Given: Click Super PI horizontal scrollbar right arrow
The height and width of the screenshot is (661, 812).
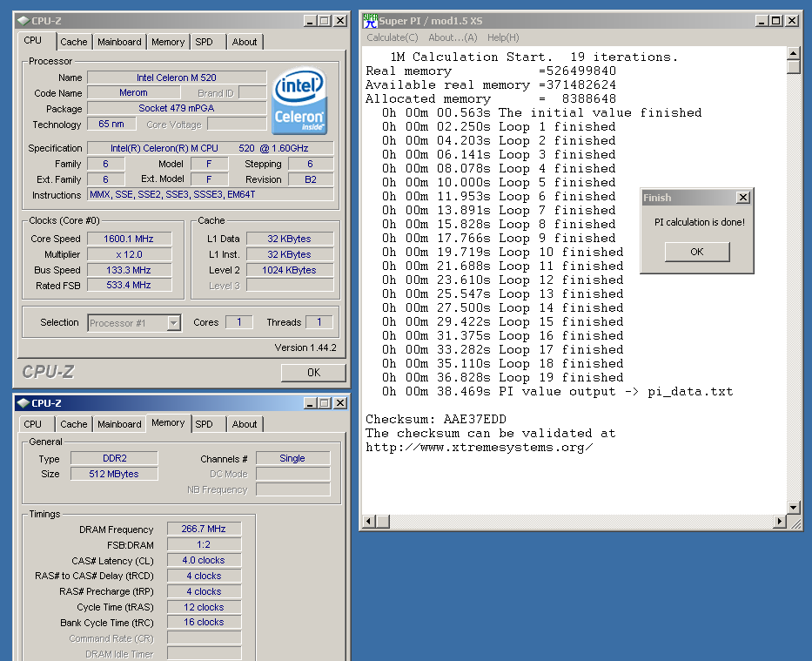Looking at the screenshot, I should pos(780,521).
